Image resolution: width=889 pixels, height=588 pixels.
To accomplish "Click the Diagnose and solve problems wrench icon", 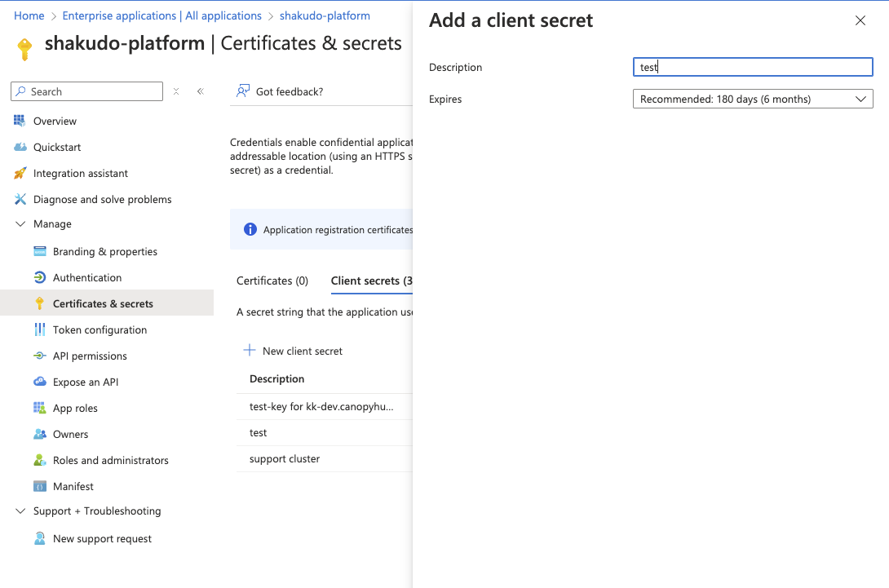I will pos(20,199).
